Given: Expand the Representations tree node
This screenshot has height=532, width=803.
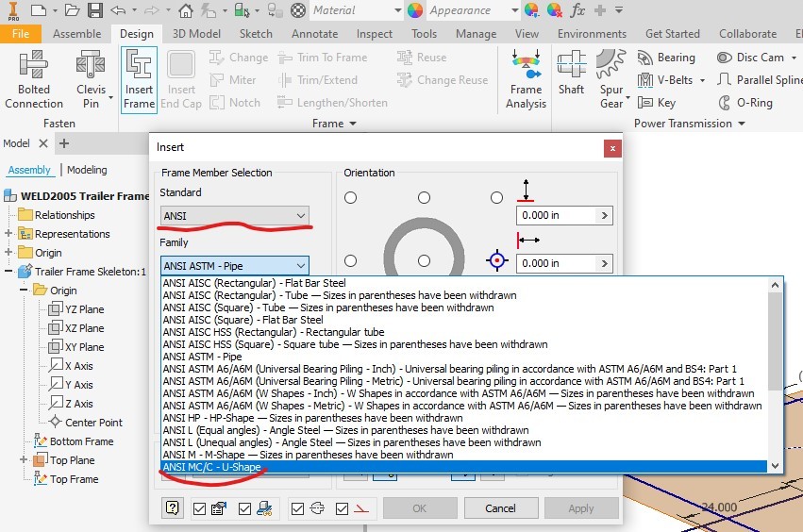Looking at the screenshot, I should 8,234.
